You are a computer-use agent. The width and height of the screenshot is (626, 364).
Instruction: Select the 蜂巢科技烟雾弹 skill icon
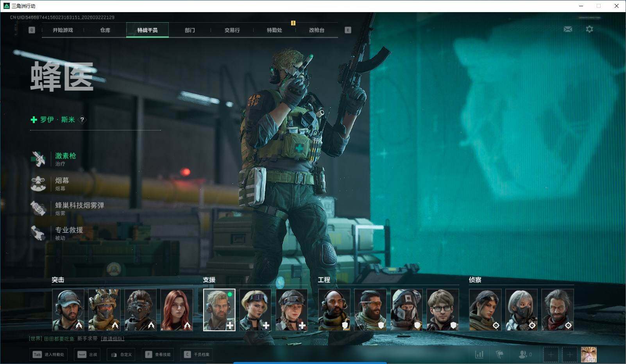(x=38, y=208)
